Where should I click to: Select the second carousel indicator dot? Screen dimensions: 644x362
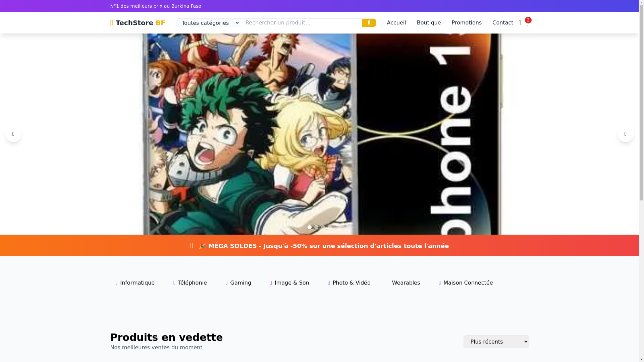click(x=316, y=227)
